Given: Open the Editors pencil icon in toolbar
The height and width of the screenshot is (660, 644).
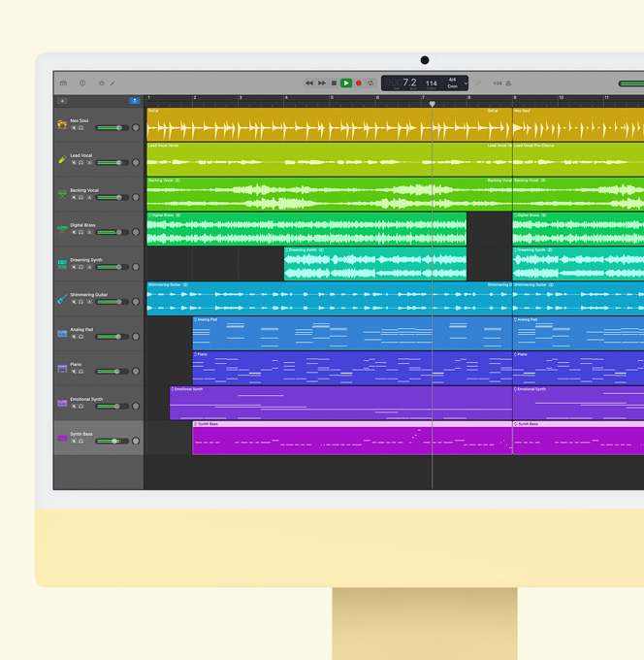Looking at the screenshot, I should coord(113,83).
